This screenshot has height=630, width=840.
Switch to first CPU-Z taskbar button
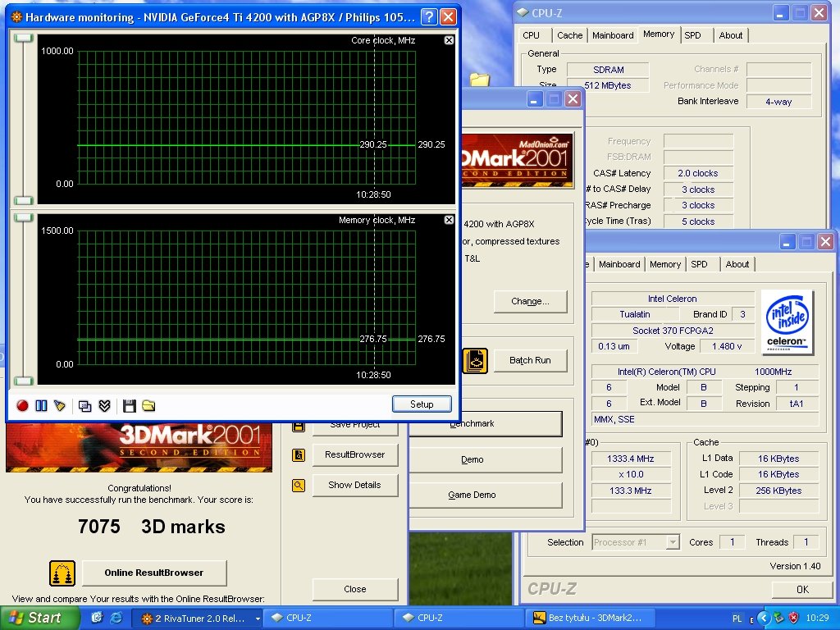pyautogui.click(x=330, y=619)
